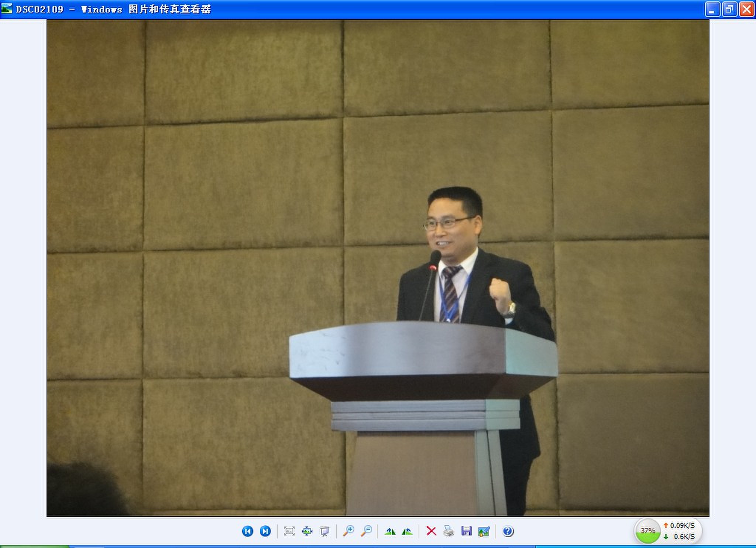Viewport: 756px width, 548px height.
Task: Print the current picture
Action: click(449, 531)
